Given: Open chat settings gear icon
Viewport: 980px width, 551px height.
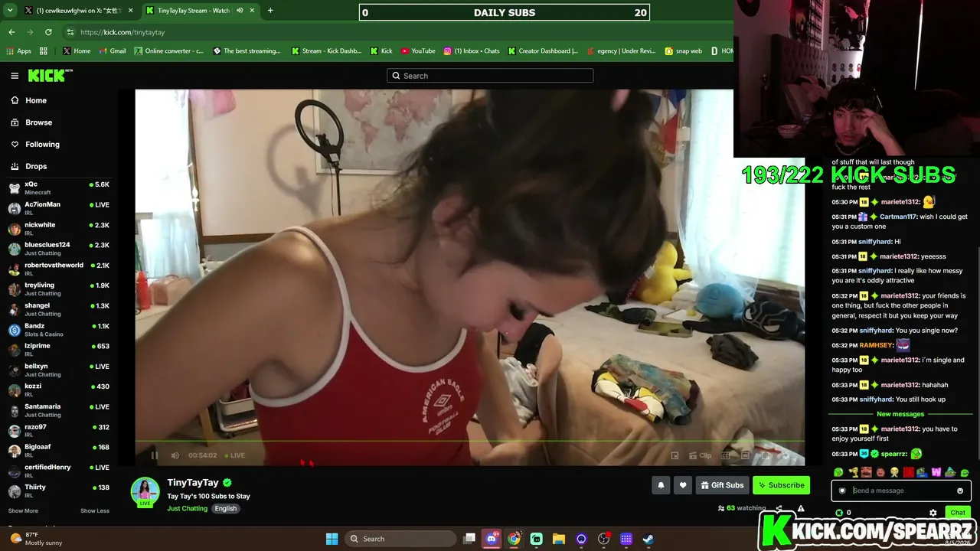Looking at the screenshot, I should tap(933, 513).
